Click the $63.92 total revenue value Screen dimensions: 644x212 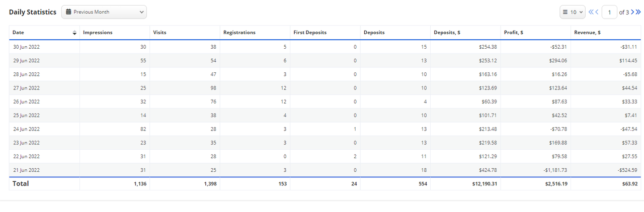coord(629,184)
